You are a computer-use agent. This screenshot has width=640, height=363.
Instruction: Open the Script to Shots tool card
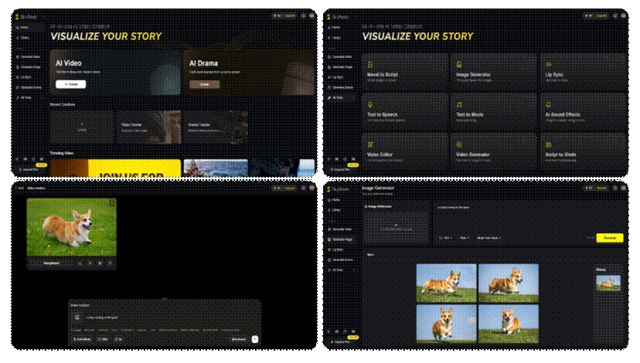coord(583,151)
